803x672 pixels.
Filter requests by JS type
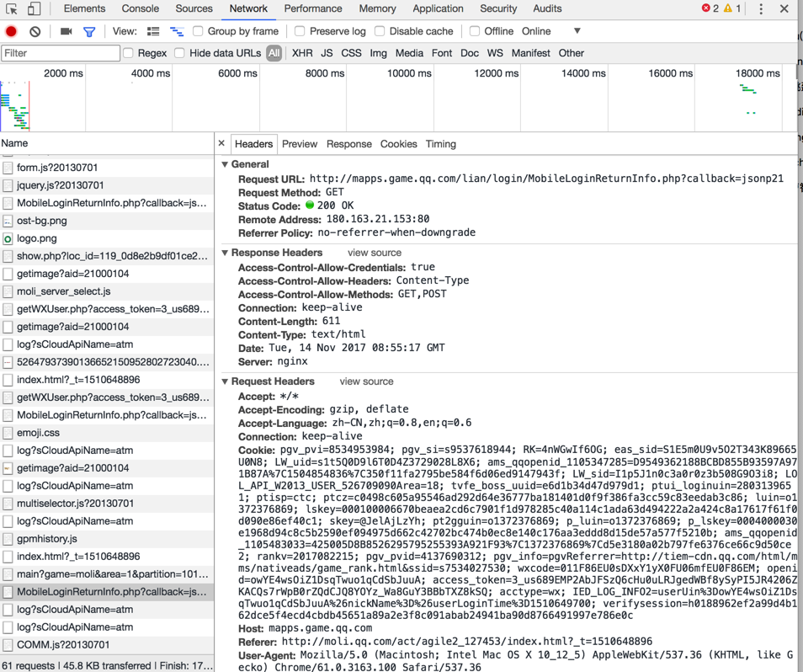click(x=327, y=53)
